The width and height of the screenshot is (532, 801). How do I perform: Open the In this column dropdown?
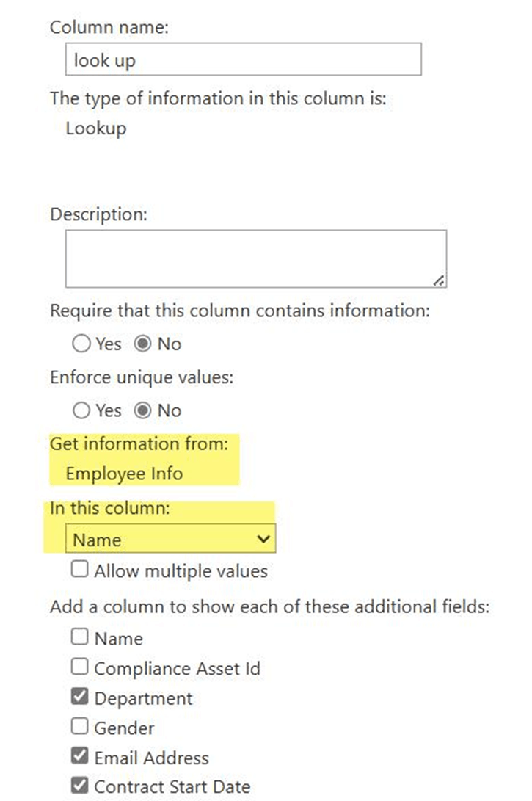click(x=170, y=538)
